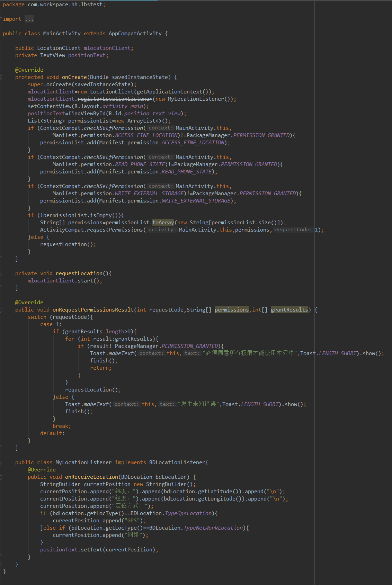Click the getApplicationContext() call
Image resolution: width=392 pixels, height=585 pixels.
(x=172, y=92)
